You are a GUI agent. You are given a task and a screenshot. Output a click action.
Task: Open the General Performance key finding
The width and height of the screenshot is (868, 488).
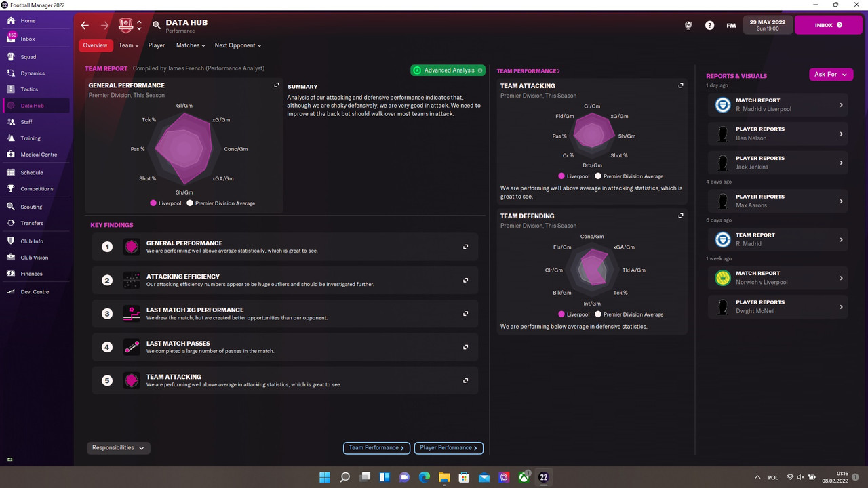point(285,247)
